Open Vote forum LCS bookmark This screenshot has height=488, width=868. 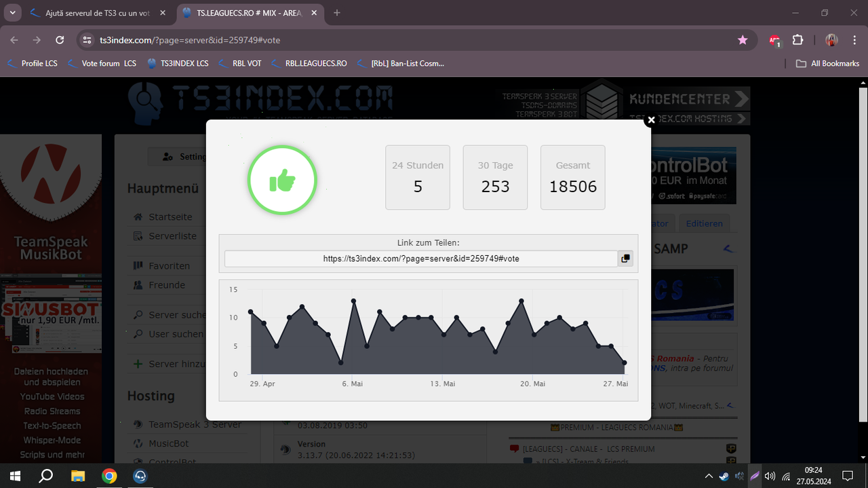tap(102, 63)
